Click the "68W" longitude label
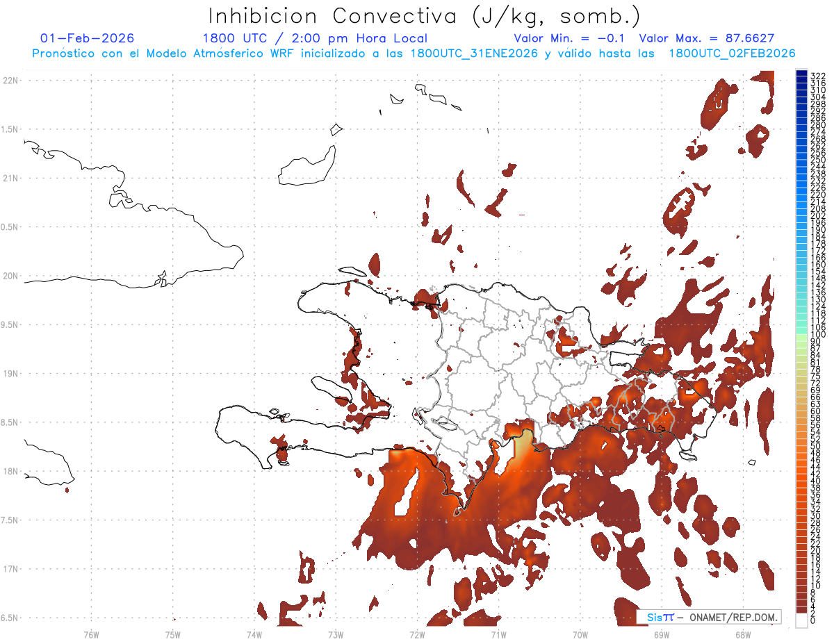This screenshot has height=644, width=834. (x=743, y=634)
